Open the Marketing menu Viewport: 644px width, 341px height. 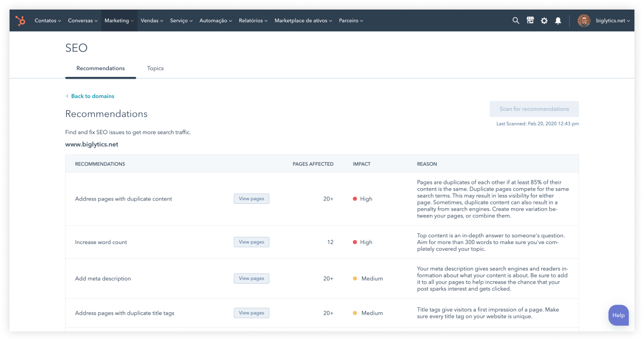coord(119,21)
